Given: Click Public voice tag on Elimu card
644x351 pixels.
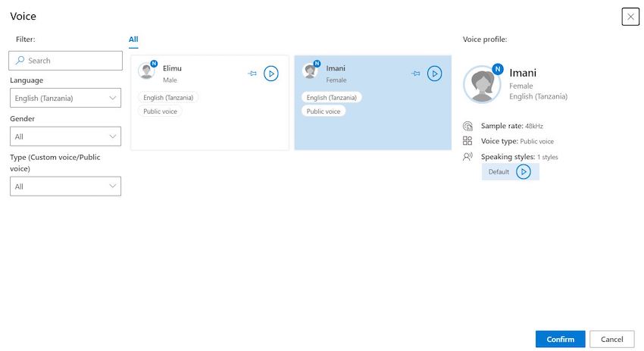Looking at the screenshot, I should tap(160, 111).
